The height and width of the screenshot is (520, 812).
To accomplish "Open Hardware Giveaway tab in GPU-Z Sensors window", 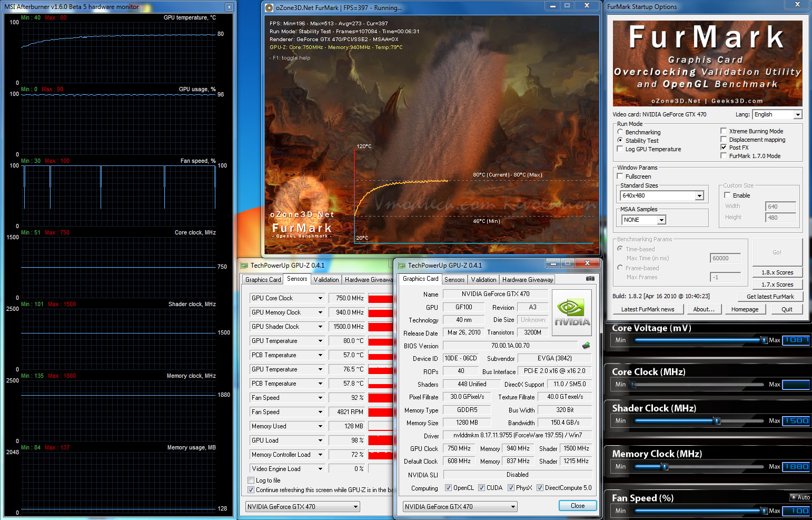I will click(368, 280).
